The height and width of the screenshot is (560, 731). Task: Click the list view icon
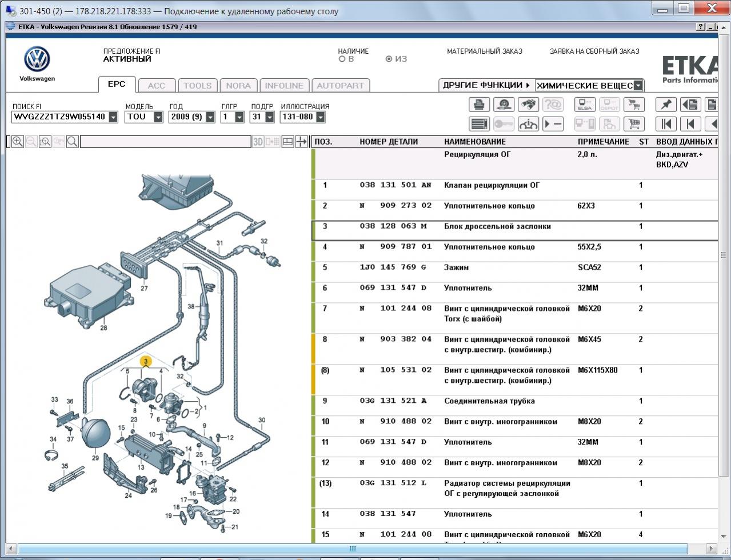479,123
